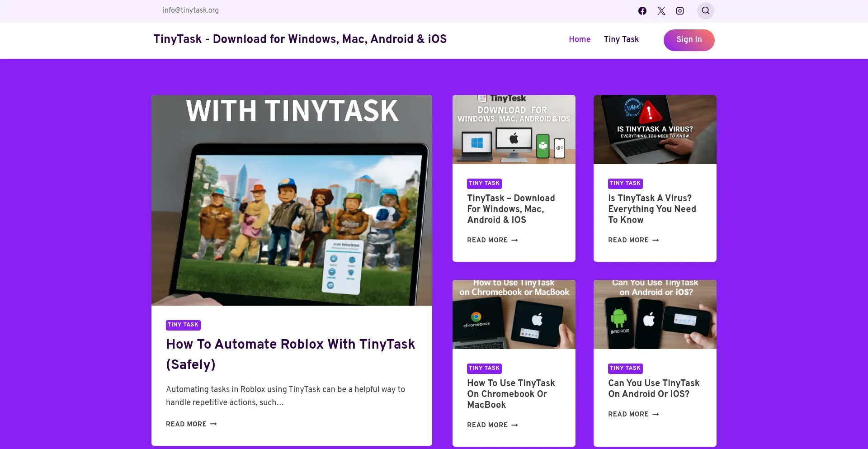Screen dimensions: 868x449
Task: Open the Facebook social icon
Action: click(642, 11)
